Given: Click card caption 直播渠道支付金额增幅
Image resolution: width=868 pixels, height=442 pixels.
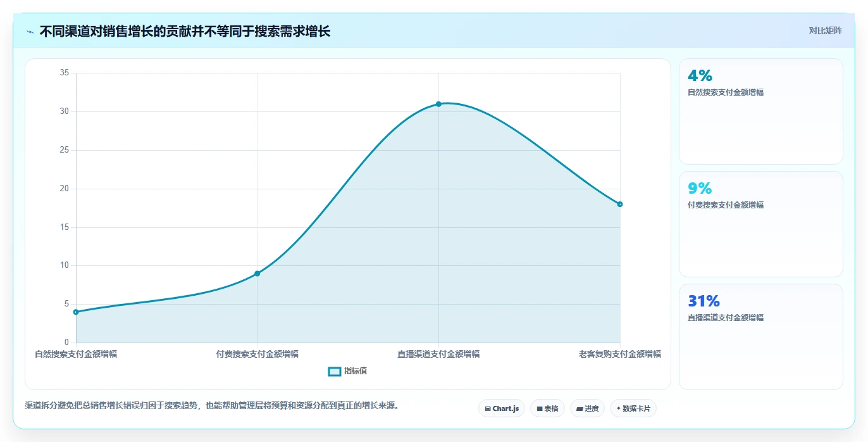Looking at the screenshot, I should 726,318.
